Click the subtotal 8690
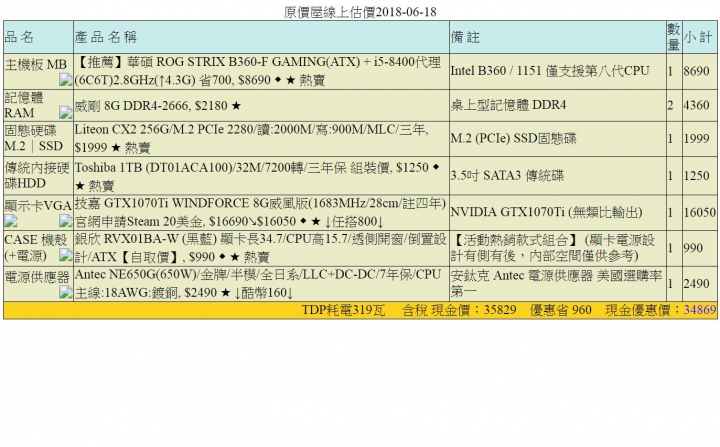This screenshot has width=720, height=447. pyautogui.click(x=696, y=71)
